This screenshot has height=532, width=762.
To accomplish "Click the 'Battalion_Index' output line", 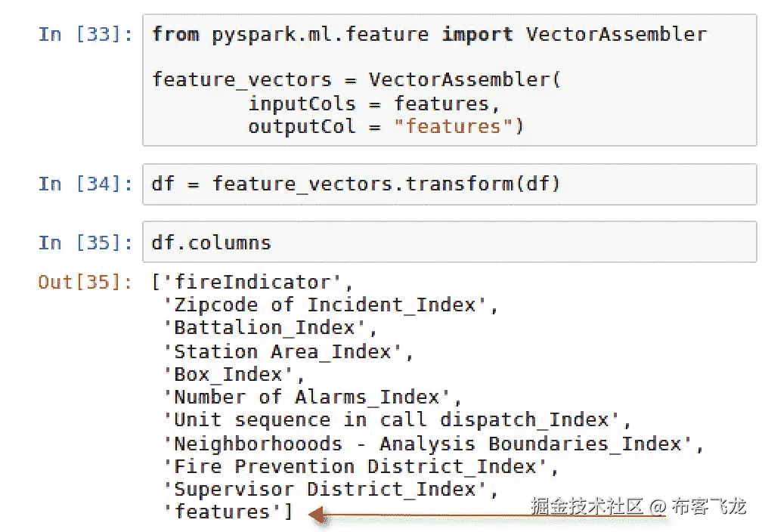I will tap(269, 328).
